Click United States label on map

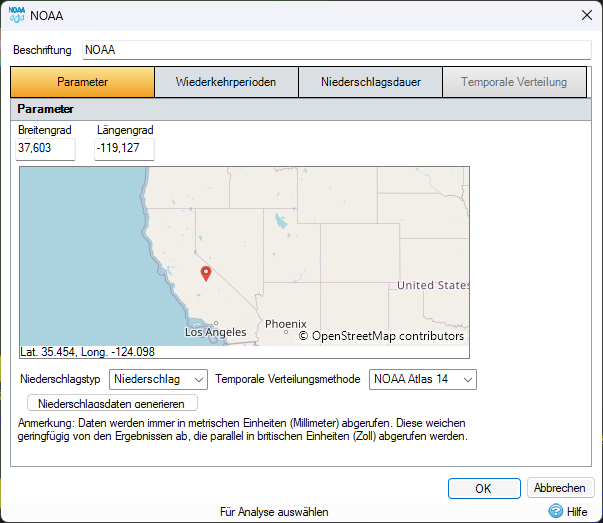point(433,285)
